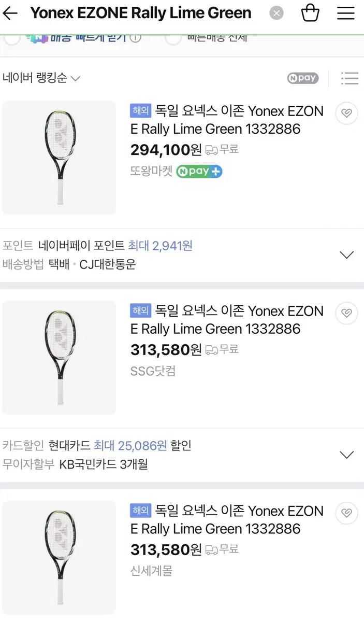Tap the back arrow at top left
364x622 pixels.
tap(11, 13)
